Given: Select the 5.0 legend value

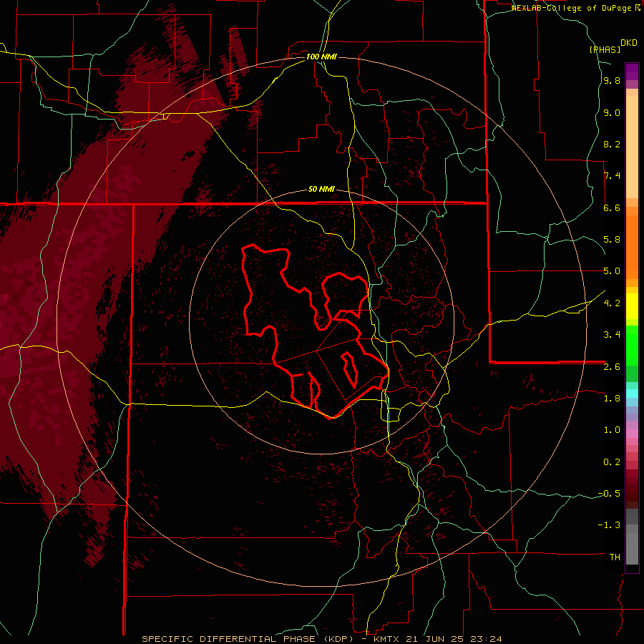Looking at the screenshot, I should point(612,271).
